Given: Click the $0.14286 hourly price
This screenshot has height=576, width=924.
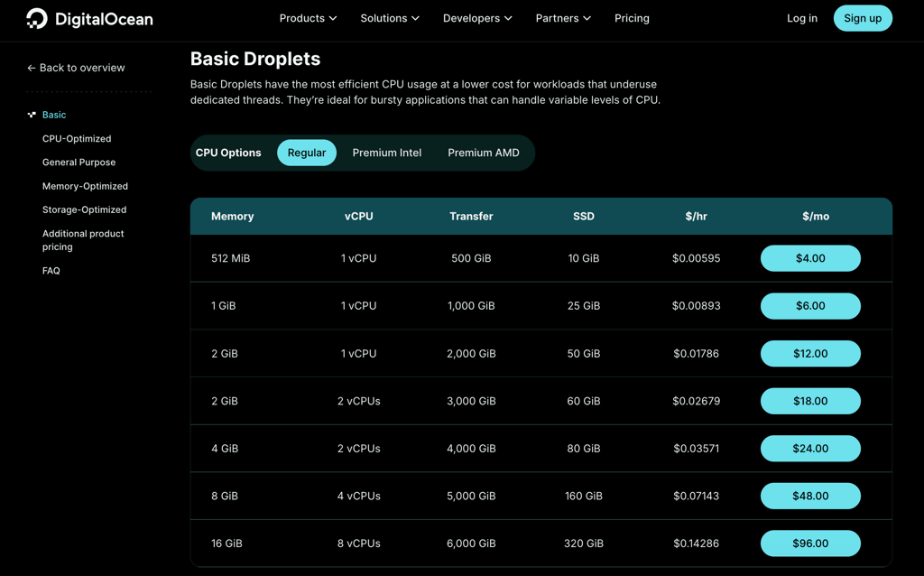Looking at the screenshot, I should coord(696,543).
